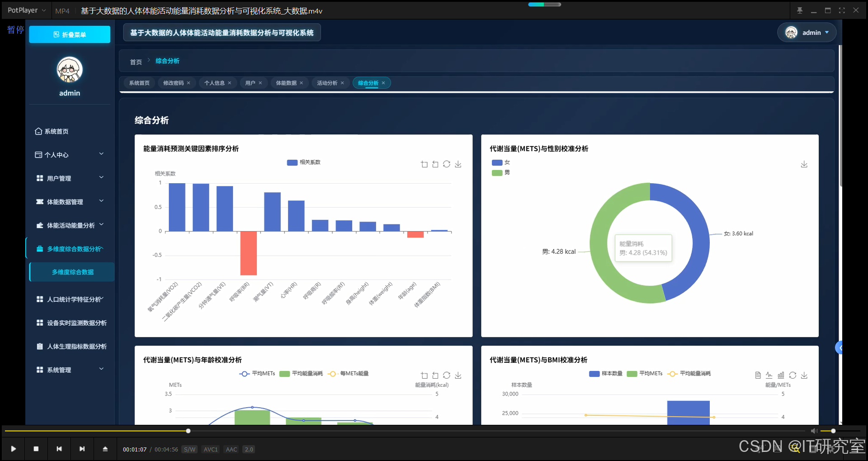Close the 体能数据 tab
The height and width of the screenshot is (461, 868).
[x=302, y=83]
